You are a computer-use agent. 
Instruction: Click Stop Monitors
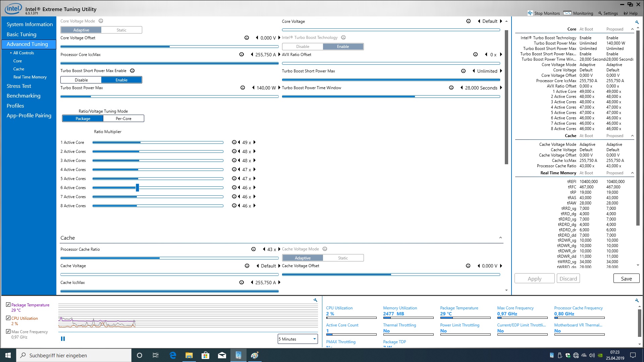543,13
